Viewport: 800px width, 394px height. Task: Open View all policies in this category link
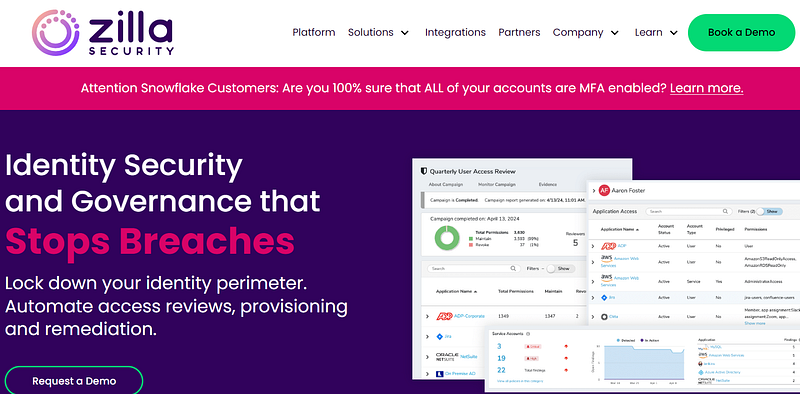519,381
